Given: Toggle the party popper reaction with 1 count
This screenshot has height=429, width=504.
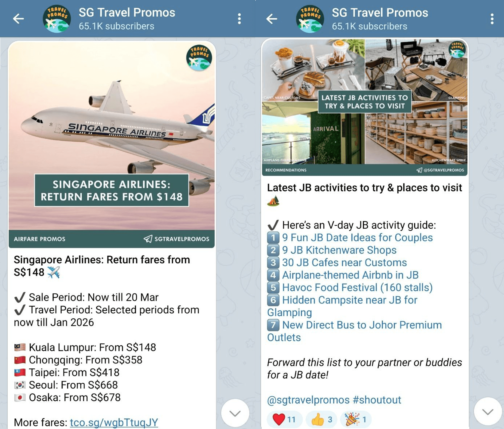Looking at the screenshot, I should tap(355, 419).
